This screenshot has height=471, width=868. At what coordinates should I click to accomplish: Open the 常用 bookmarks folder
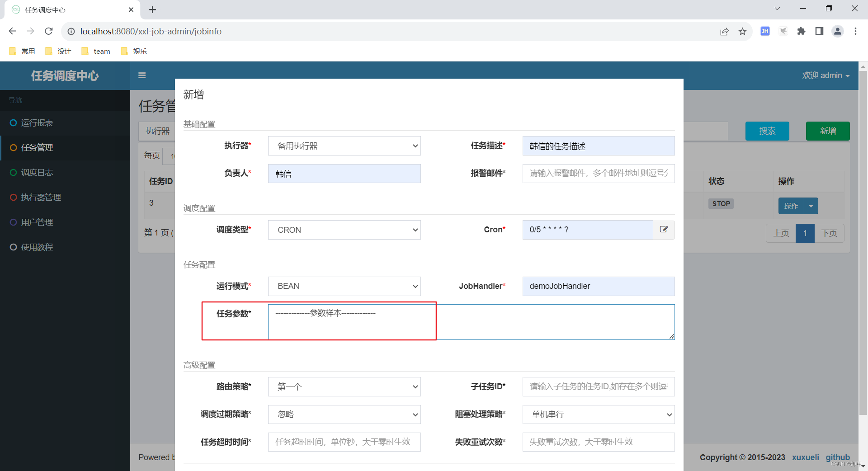click(x=22, y=51)
